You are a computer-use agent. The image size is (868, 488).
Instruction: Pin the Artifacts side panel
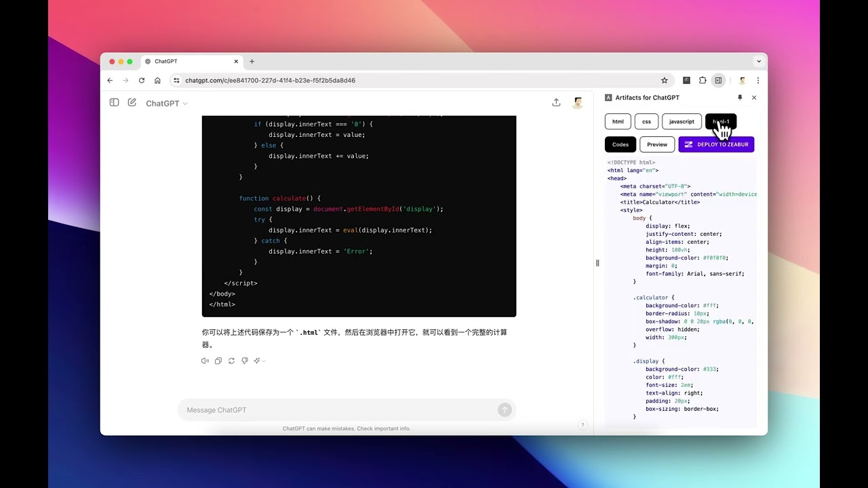click(740, 98)
